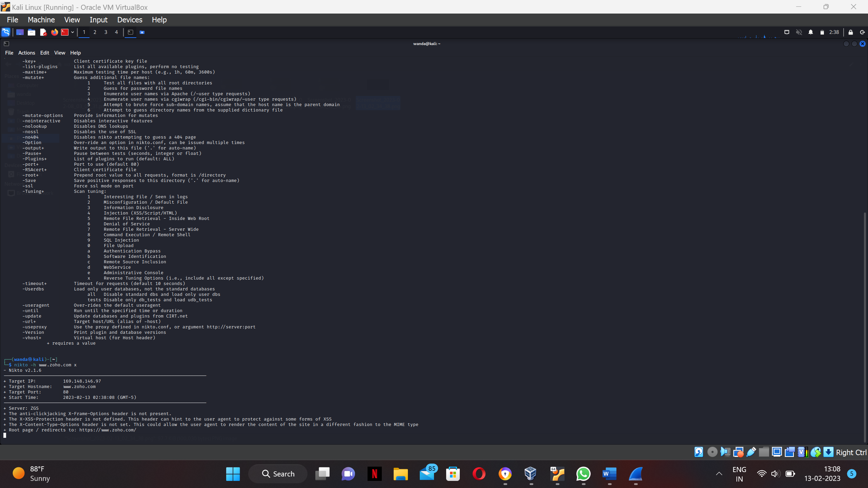The image size is (868, 488).
Task: Click the USB devices icon in VirtualBox status bar
Action: point(751,452)
